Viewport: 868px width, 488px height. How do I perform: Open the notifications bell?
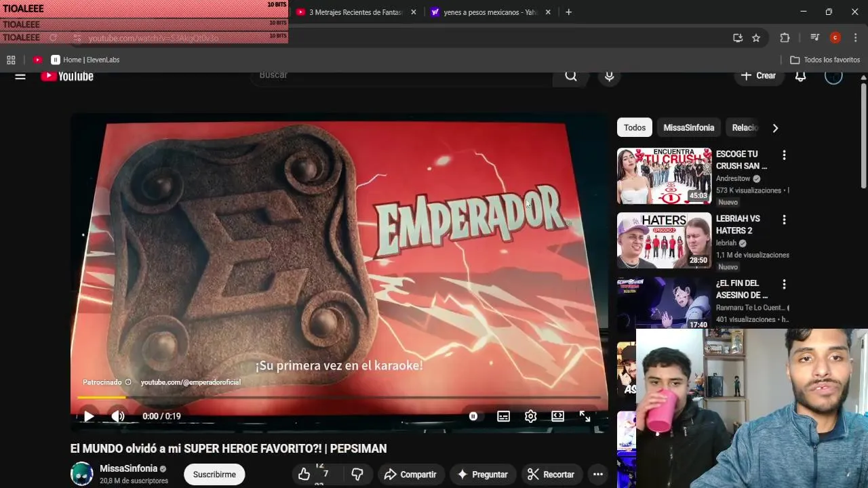[x=800, y=76]
